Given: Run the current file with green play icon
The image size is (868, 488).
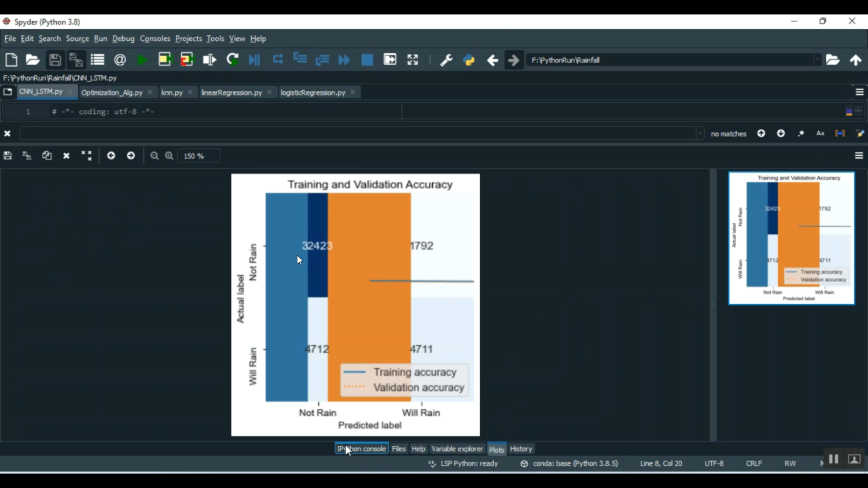Looking at the screenshot, I should click(x=142, y=60).
